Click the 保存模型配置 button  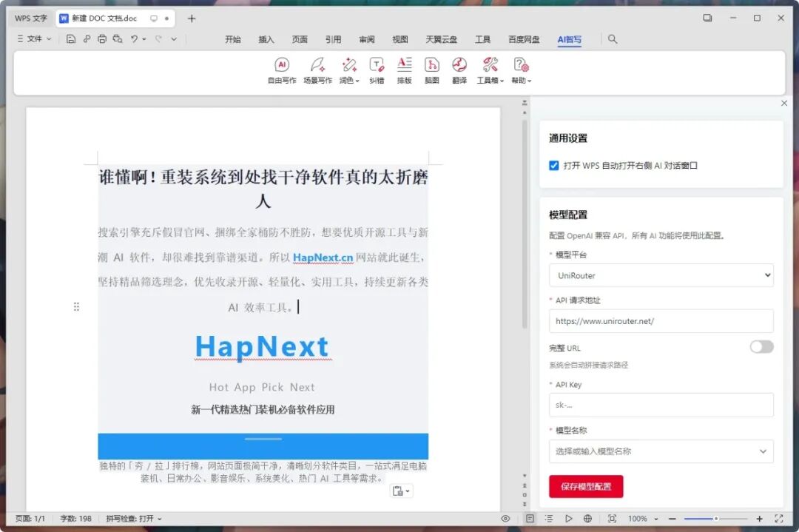[586, 487]
